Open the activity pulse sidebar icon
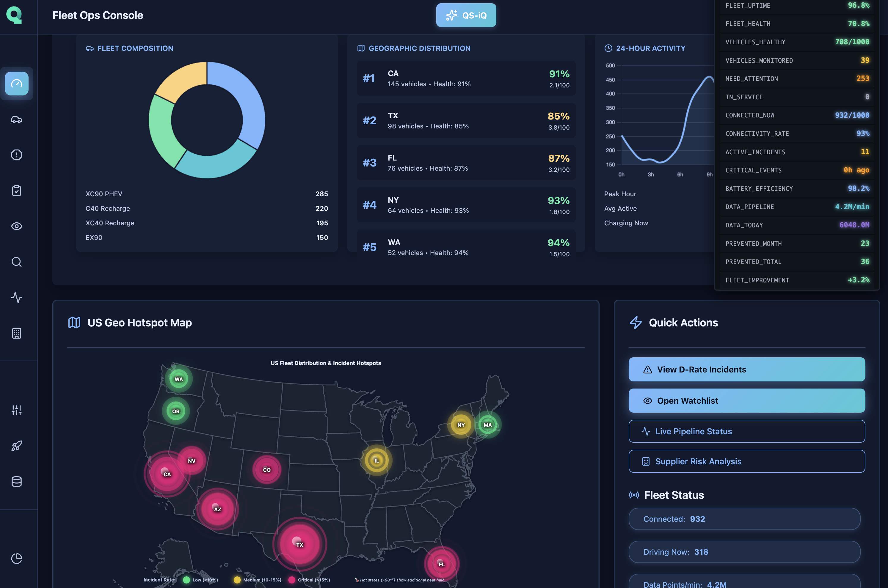Image resolution: width=888 pixels, height=588 pixels. [x=17, y=297]
